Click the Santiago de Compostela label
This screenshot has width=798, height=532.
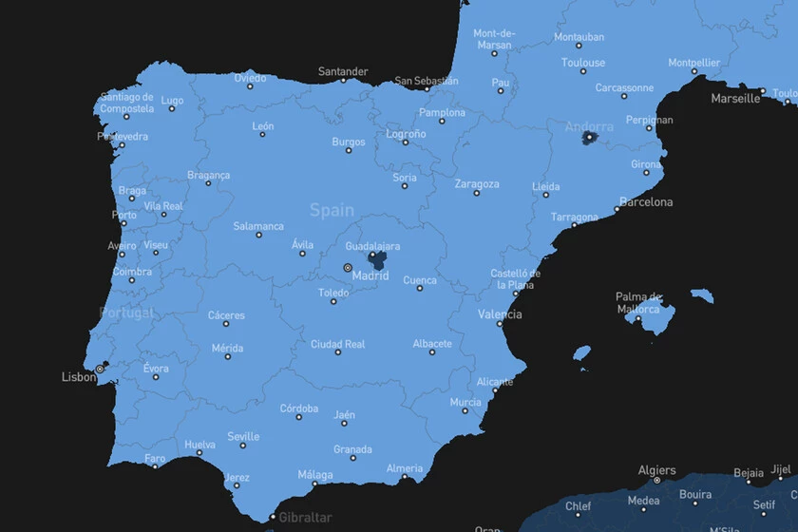tap(126, 102)
